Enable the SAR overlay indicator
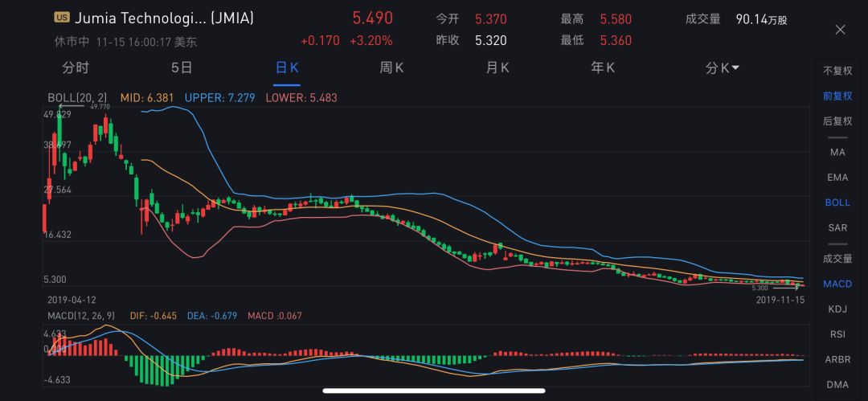868x401 pixels. point(837,227)
